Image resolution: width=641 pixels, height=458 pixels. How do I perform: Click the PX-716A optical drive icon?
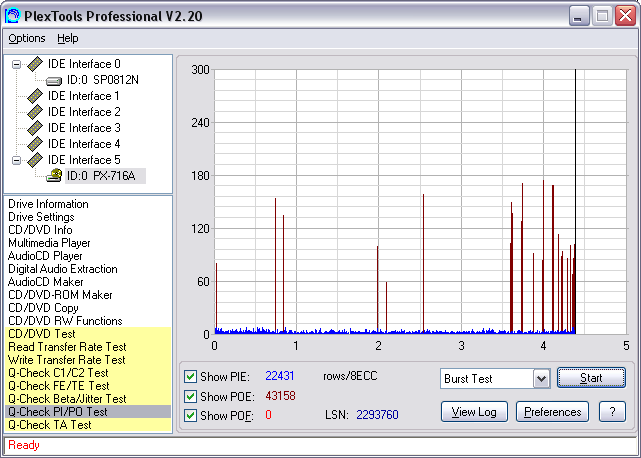54,175
